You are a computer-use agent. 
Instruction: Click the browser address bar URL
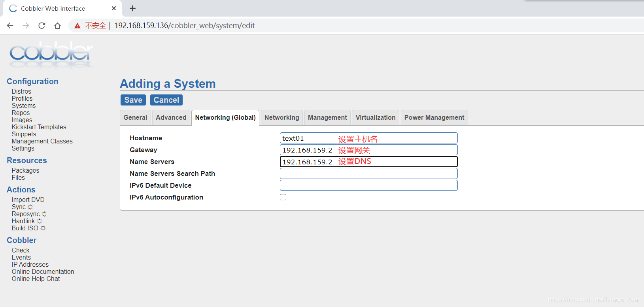coord(185,26)
